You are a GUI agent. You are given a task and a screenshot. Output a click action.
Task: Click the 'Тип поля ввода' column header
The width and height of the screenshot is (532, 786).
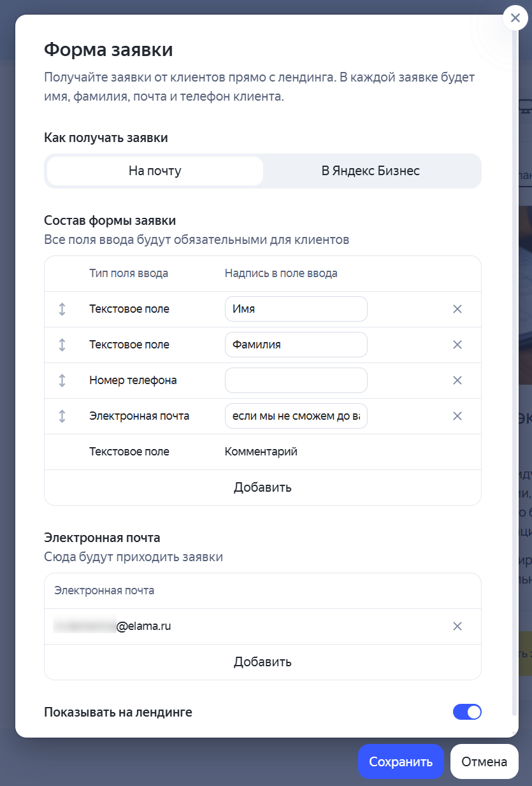129,273
